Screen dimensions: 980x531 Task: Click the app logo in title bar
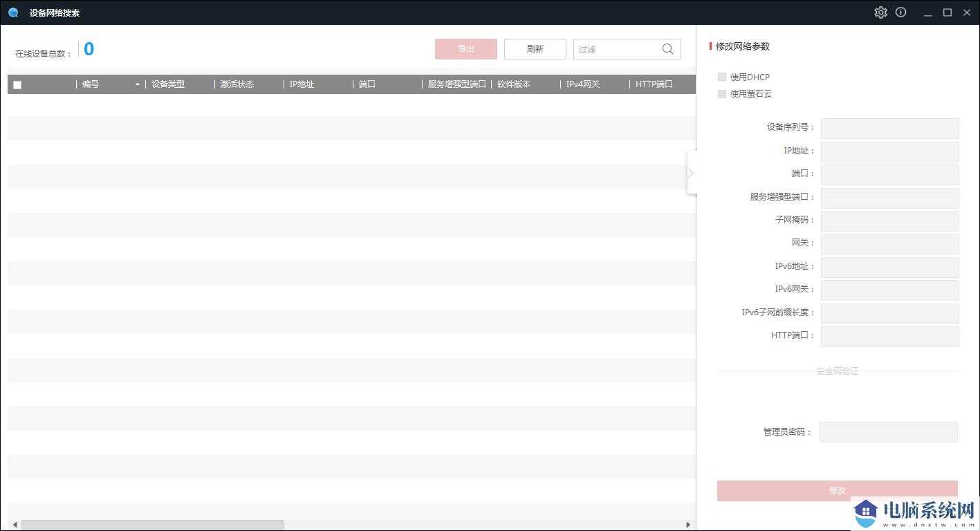click(13, 12)
